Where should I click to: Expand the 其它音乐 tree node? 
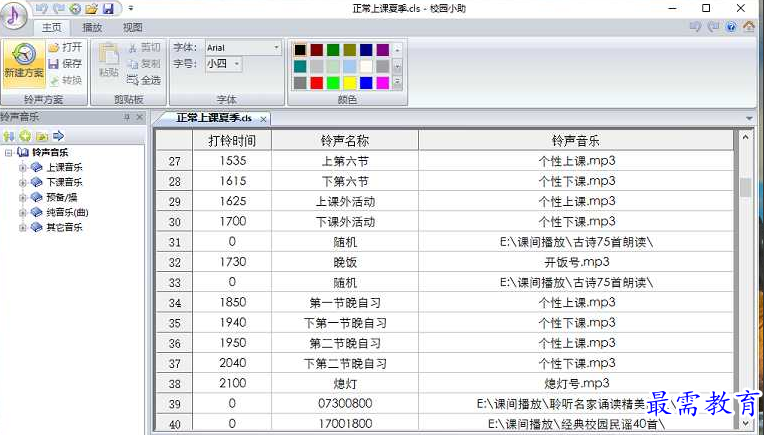point(23,227)
